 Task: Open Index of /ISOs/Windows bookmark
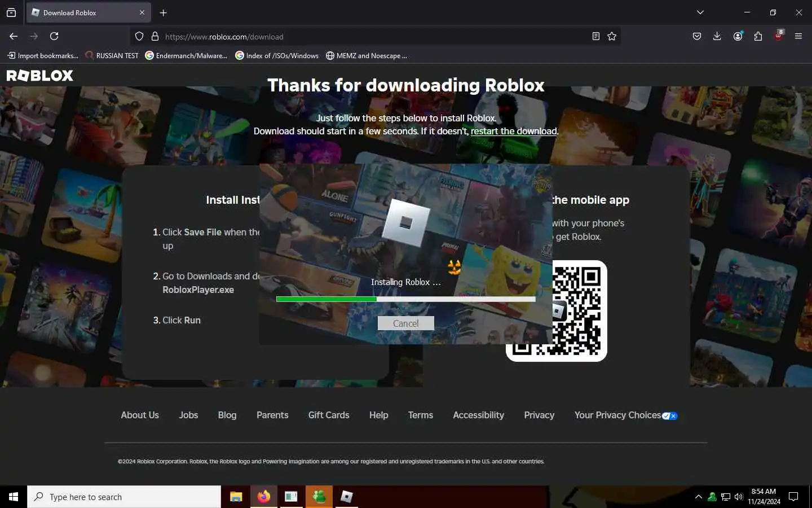277,55
